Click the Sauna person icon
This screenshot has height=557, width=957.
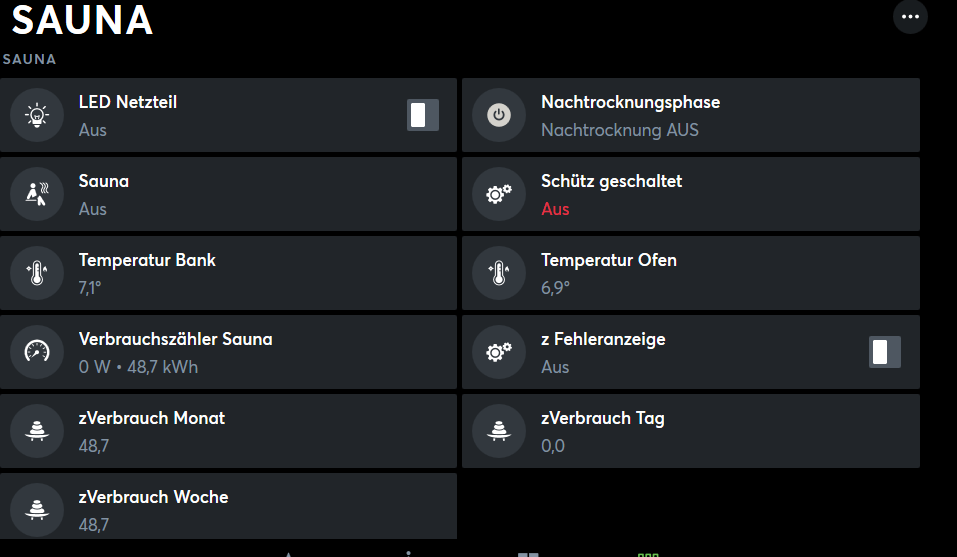coord(37,194)
